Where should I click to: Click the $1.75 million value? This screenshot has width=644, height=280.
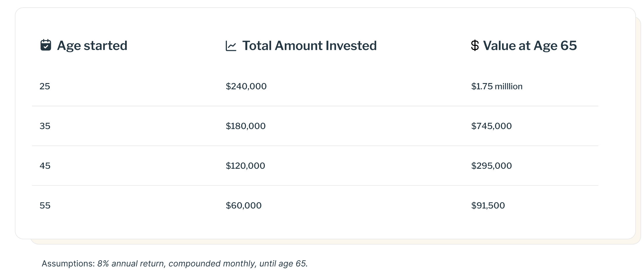pyautogui.click(x=497, y=86)
